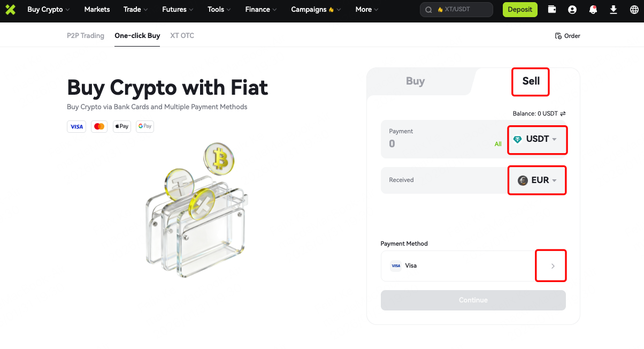
Task: Click the green Deposit button
Action: pyautogui.click(x=519, y=9)
